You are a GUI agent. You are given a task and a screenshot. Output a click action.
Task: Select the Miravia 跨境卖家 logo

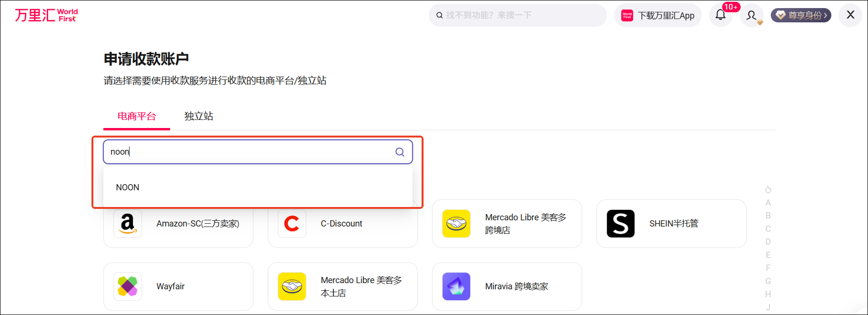click(x=456, y=286)
